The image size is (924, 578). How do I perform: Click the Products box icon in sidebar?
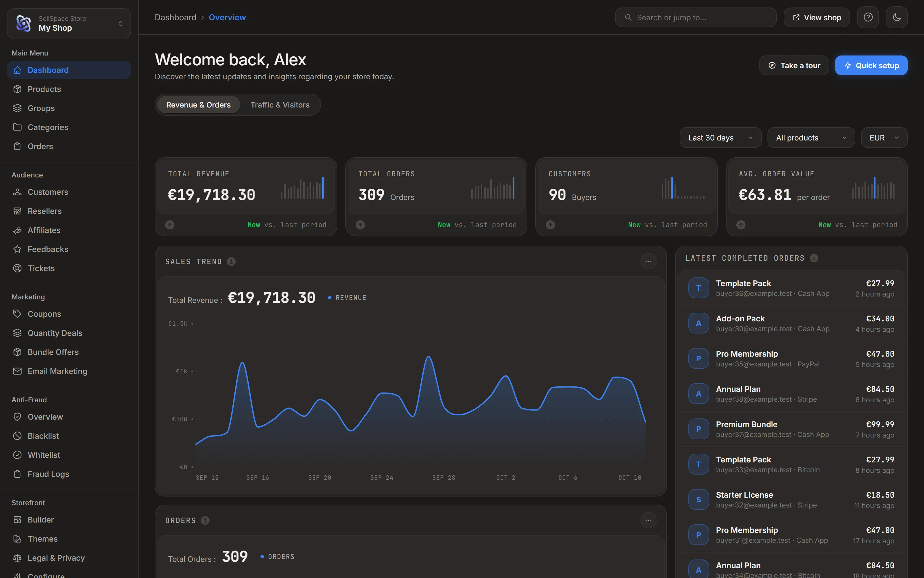click(x=17, y=89)
